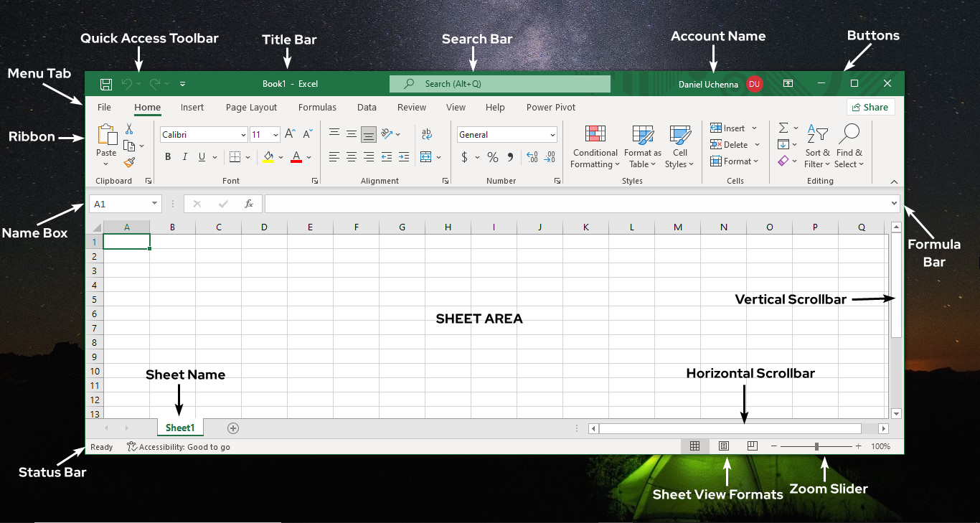Open the Power Pivot tab
This screenshot has width=980, height=523.
click(550, 107)
